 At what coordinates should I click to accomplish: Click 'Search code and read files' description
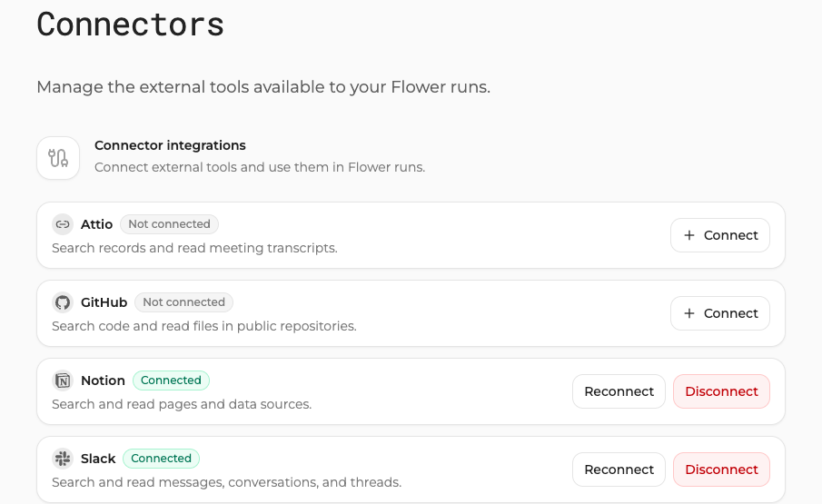pyautogui.click(x=204, y=326)
